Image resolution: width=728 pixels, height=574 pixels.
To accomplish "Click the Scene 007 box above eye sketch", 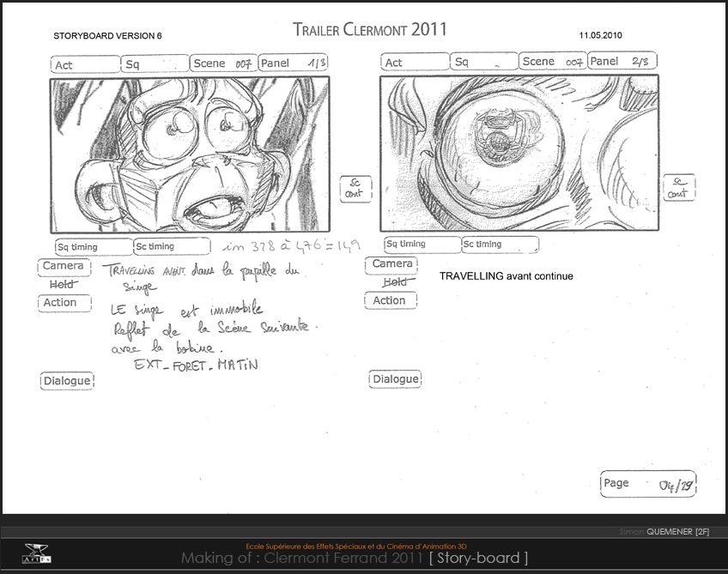I will pyautogui.click(x=552, y=62).
